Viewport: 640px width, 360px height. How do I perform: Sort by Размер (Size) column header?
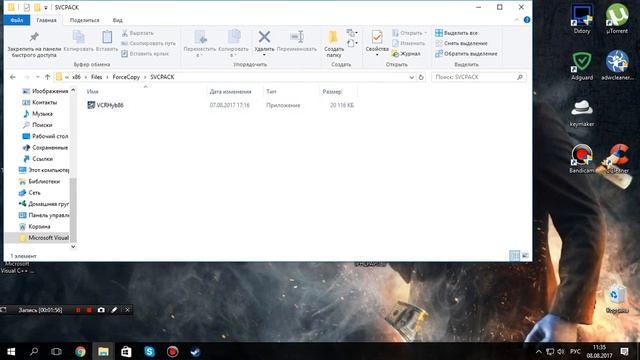coord(332,91)
